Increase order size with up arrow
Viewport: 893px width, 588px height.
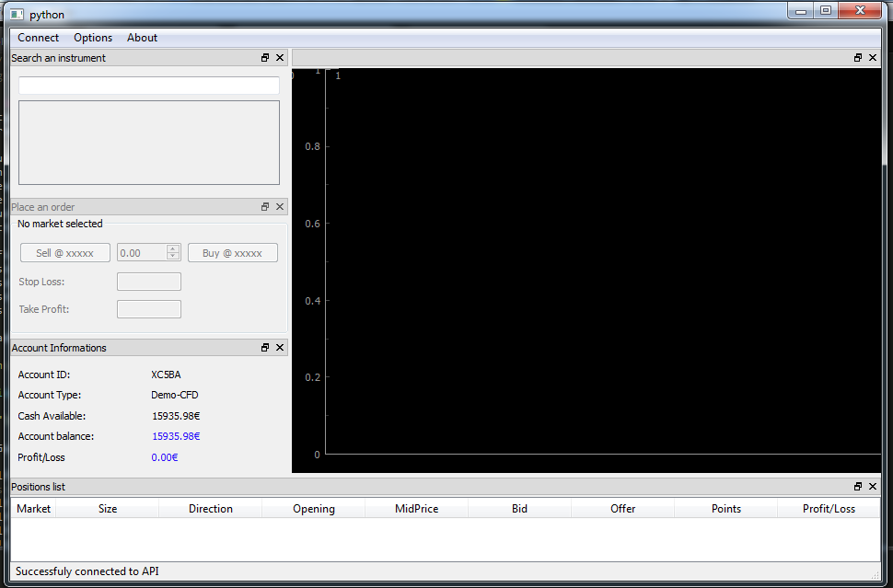click(173, 248)
